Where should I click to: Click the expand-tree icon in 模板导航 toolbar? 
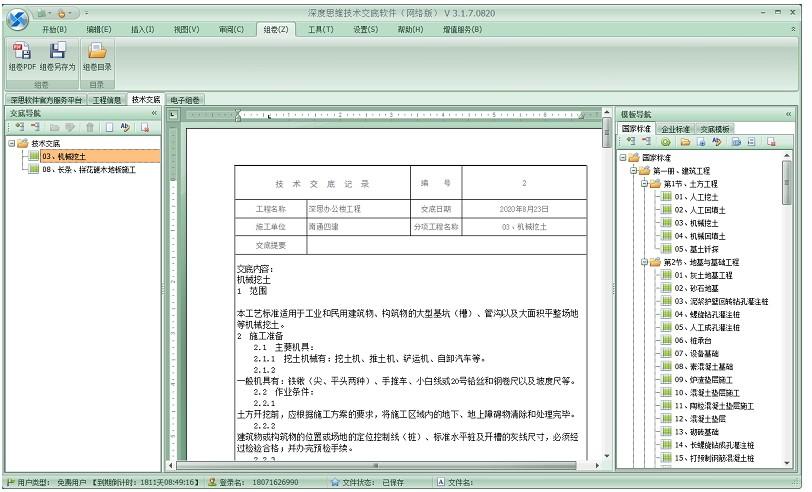(x=631, y=142)
